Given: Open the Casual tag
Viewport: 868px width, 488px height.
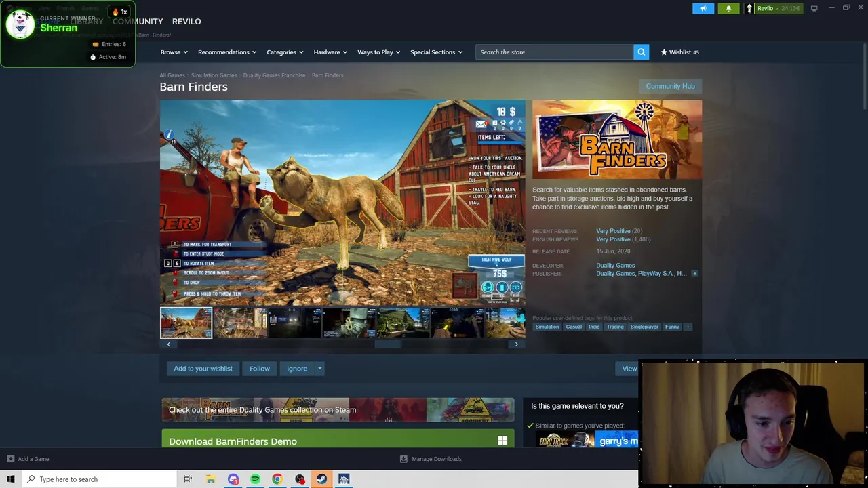Looking at the screenshot, I should (574, 327).
